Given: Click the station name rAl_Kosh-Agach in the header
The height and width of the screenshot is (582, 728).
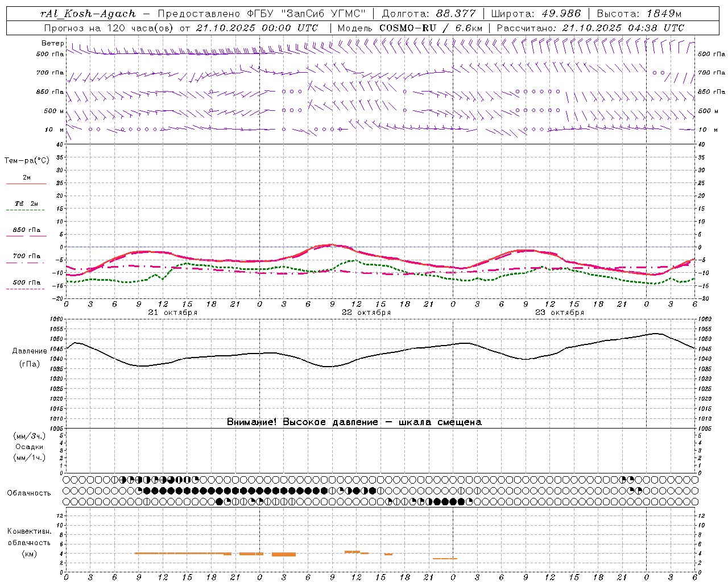Looking at the screenshot, I should (x=88, y=14).
